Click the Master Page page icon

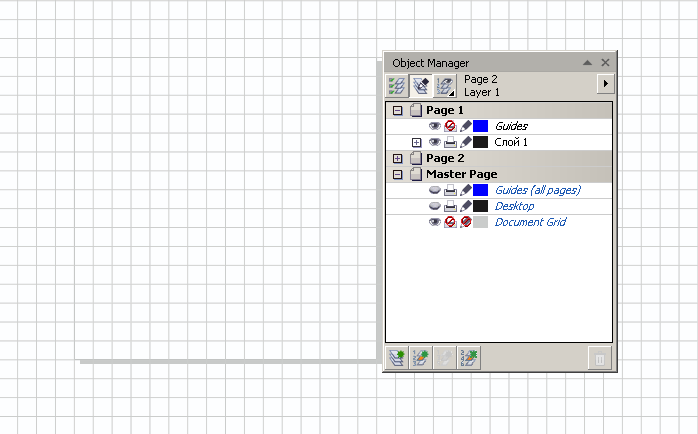[x=416, y=174]
